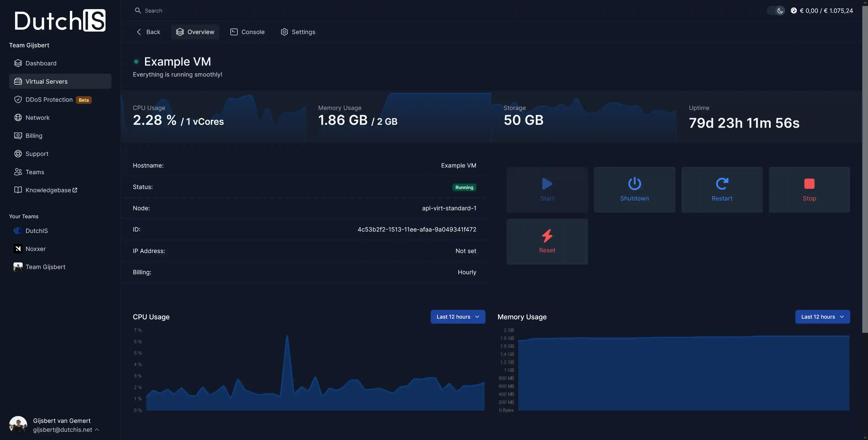Open Knowledgebase external link

pyautogui.click(x=60, y=190)
